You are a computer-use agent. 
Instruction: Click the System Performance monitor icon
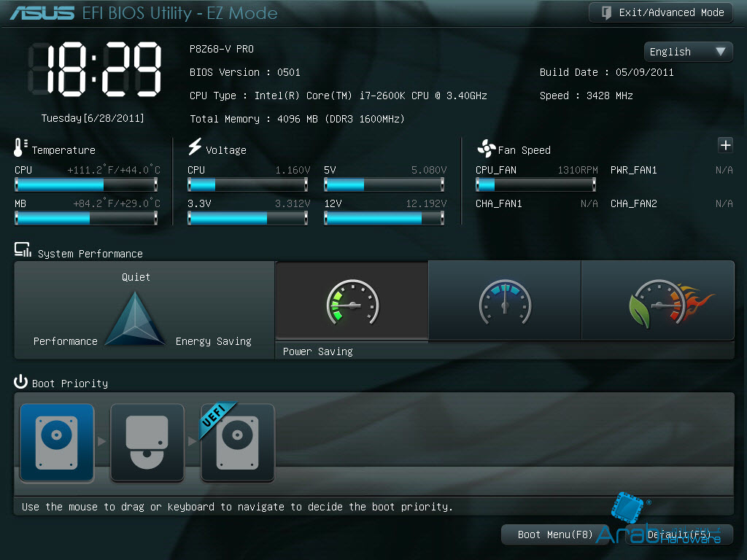click(23, 250)
